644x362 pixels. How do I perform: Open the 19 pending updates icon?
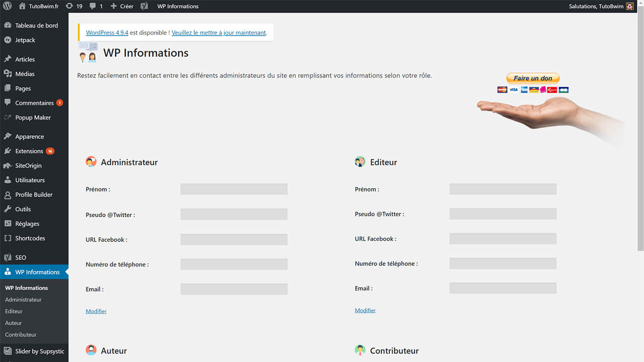69,6
